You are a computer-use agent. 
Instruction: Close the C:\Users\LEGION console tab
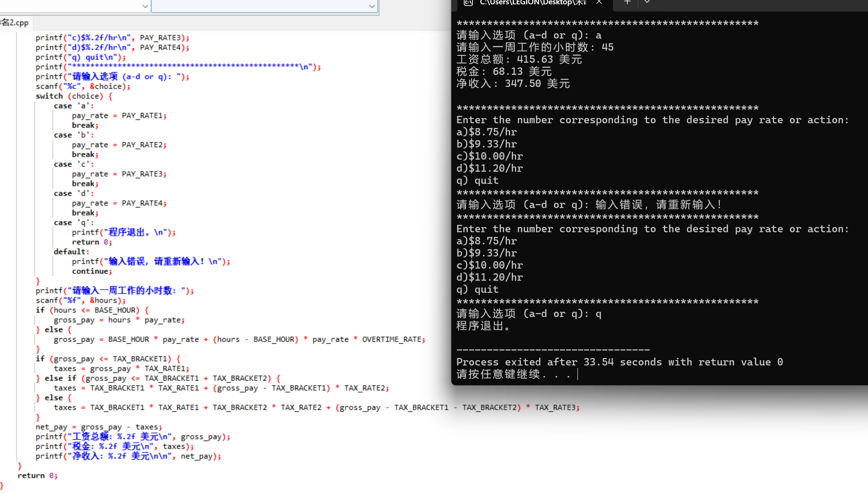(x=599, y=2)
